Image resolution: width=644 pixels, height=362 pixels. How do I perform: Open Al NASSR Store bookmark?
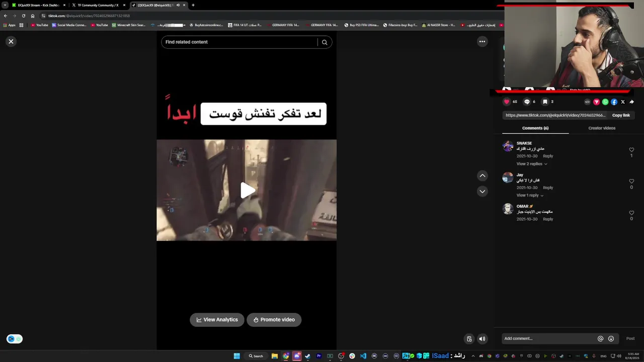[x=439, y=25]
